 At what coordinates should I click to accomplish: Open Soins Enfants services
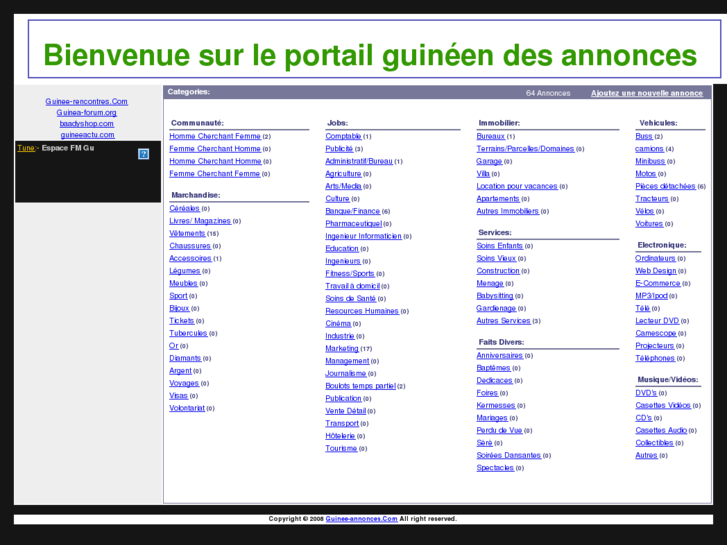click(x=499, y=246)
